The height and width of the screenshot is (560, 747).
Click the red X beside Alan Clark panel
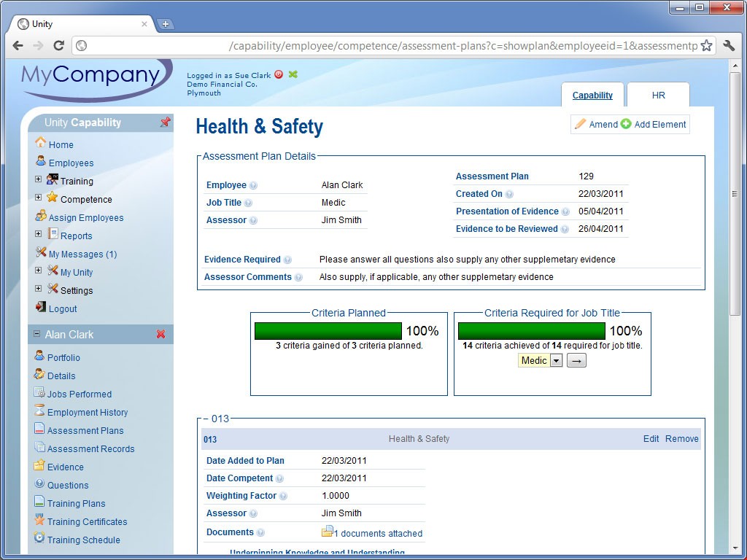pyautogui.click(x=161, y=334)
